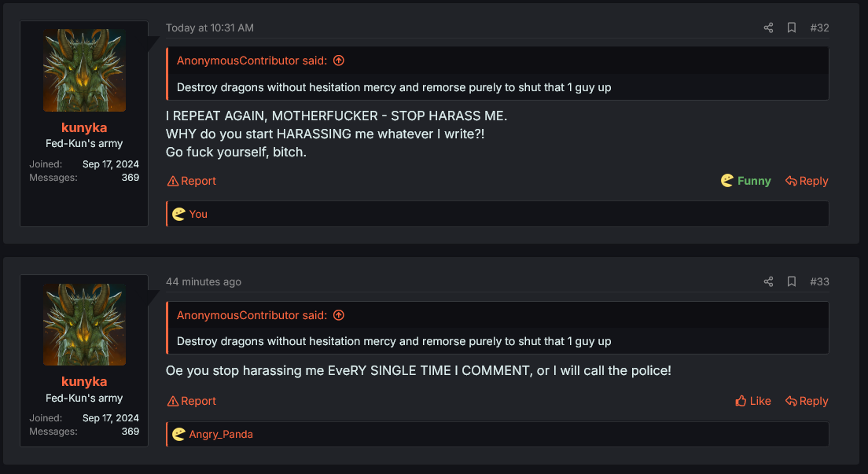The height and width of the screenshot is (474, 868).
Task: Open permalink #32
Action: [x=819, y=28]
